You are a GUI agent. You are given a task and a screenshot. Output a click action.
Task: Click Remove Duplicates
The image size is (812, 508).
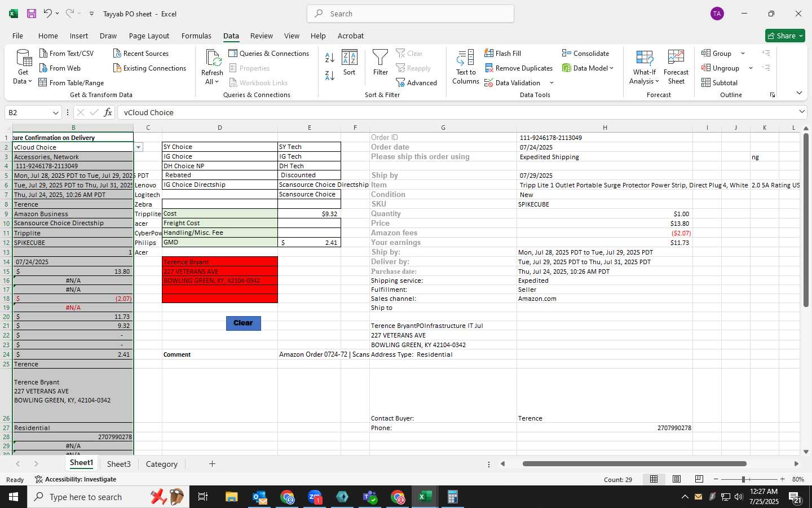point(518,68)
